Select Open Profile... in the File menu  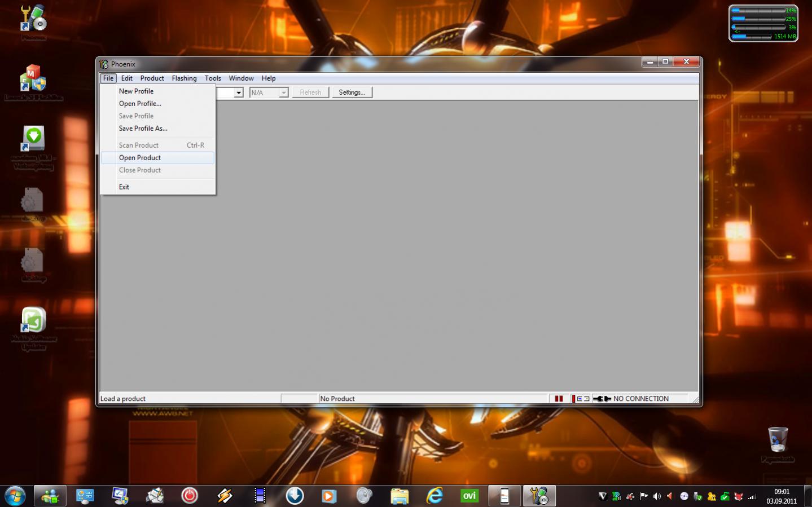click(x=157, y=104)
